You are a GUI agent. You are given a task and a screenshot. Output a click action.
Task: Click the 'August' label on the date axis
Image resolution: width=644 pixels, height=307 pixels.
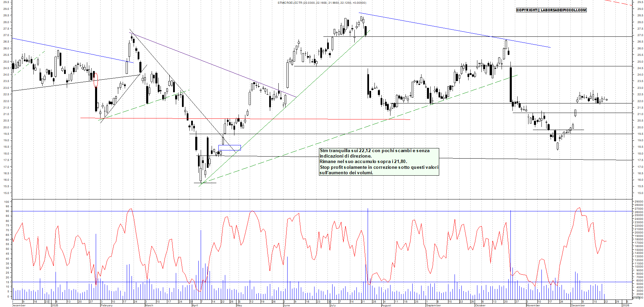[386, 305]
